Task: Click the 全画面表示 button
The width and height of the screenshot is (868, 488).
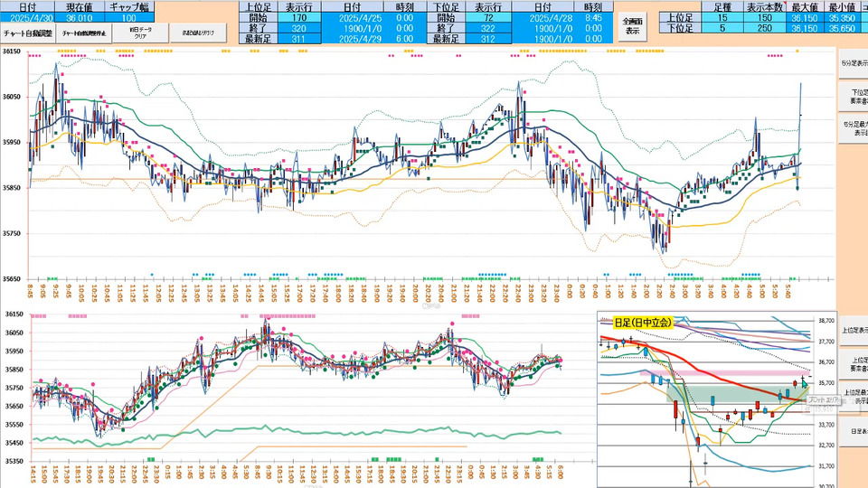Action: 632,26
